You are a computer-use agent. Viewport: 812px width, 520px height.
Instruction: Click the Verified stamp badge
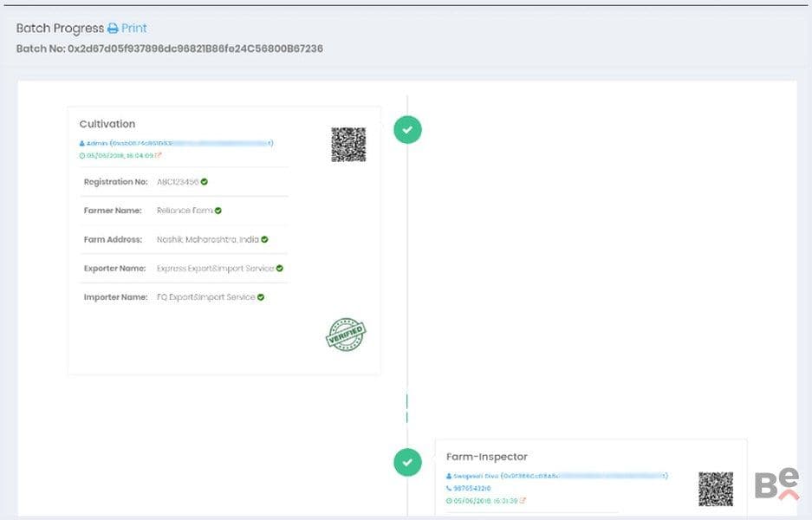coord(346,335)
